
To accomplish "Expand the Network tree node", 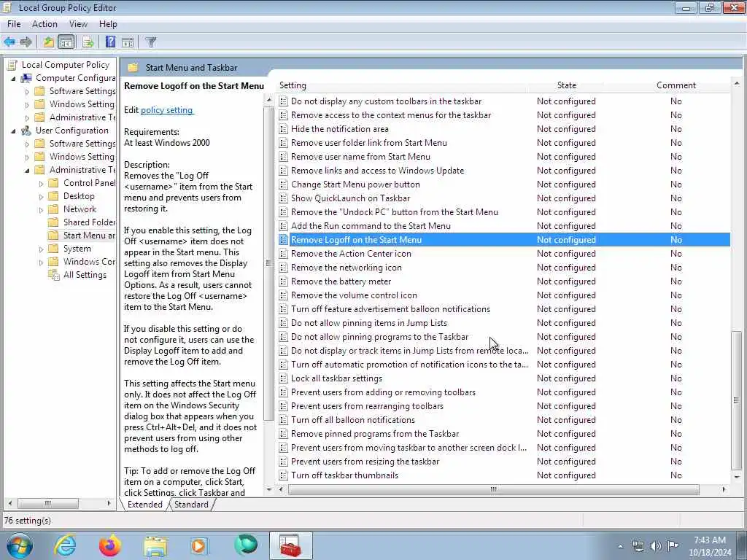I will coord(42,209).
